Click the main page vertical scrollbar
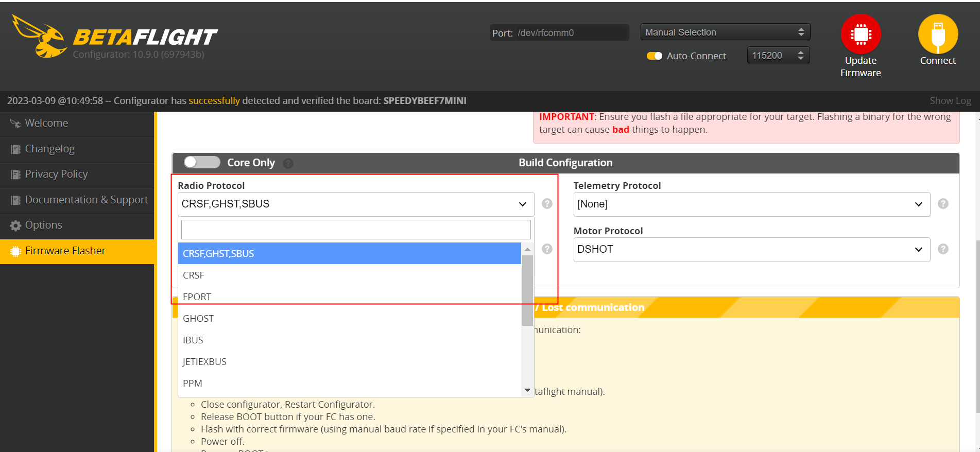This screenshot has height=452, width=980. coord(977,326)
